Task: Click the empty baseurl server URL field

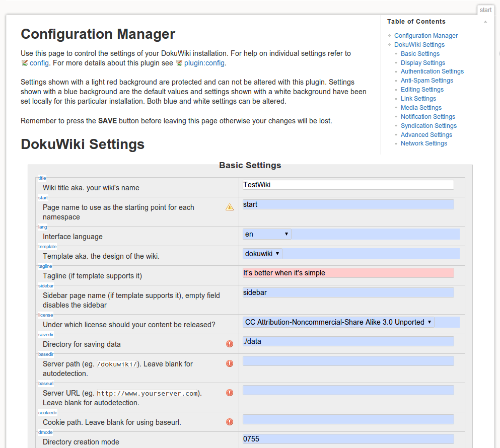Action: (348, 390)
